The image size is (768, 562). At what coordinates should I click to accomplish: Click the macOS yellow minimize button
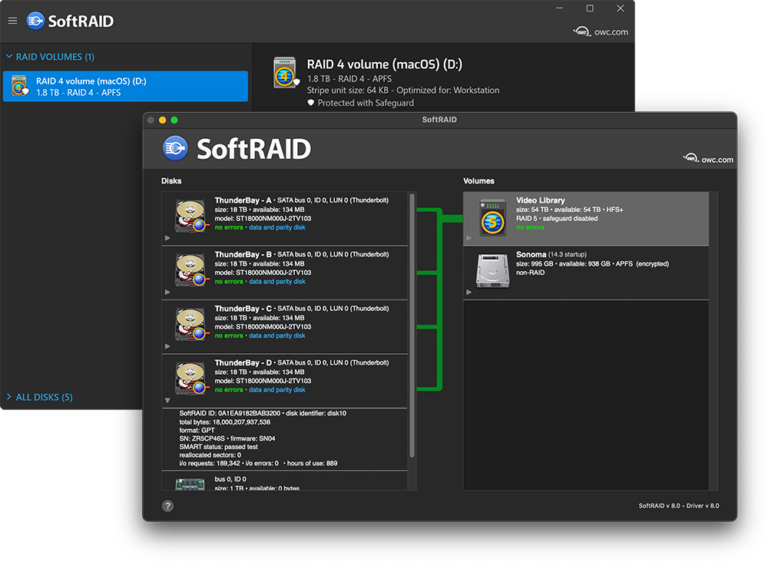tap(163, 120)
